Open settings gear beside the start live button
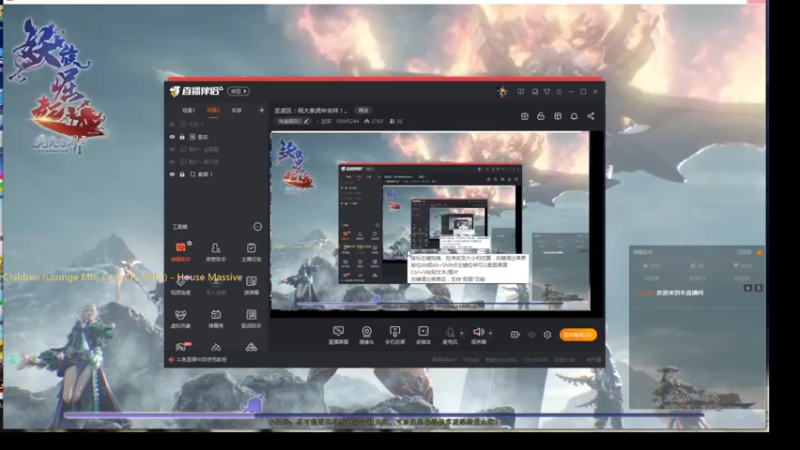The image size is (800, 450). (547, 335)
